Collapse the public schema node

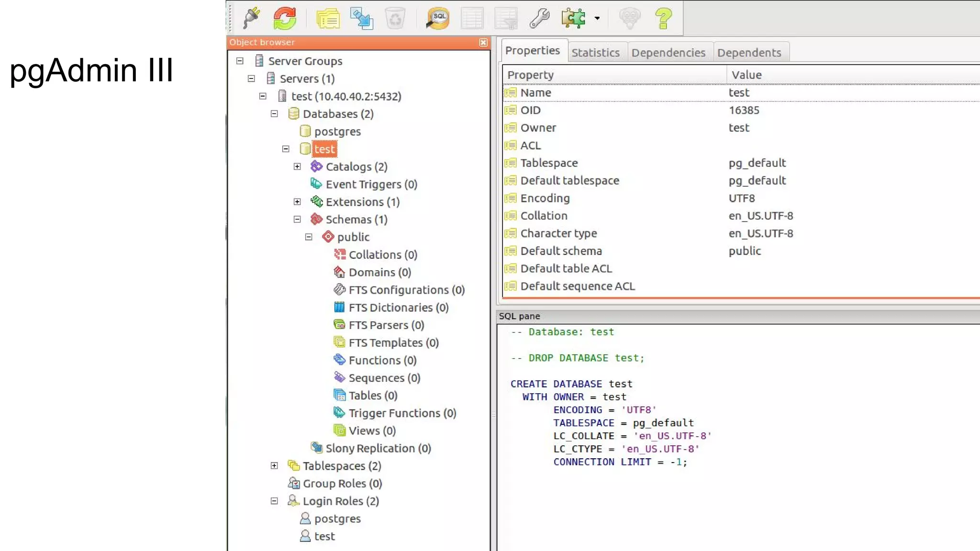[x=309, y=237]
